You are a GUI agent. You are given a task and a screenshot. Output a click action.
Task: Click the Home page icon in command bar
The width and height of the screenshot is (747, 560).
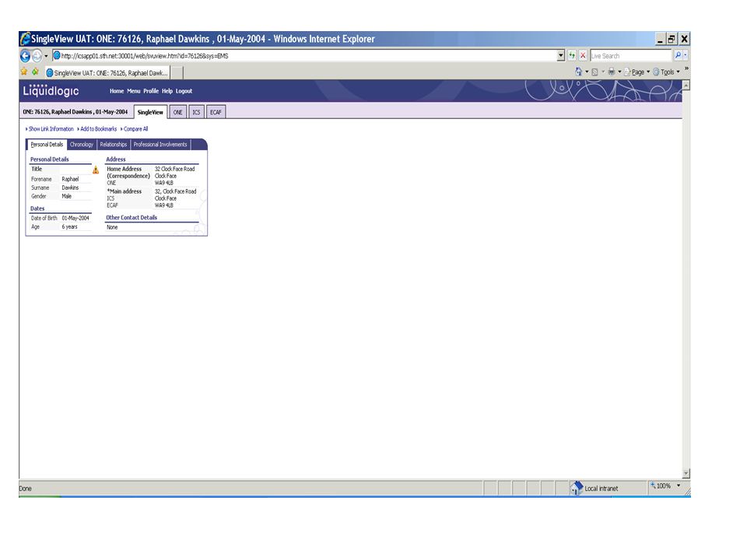tap(578, 72)
